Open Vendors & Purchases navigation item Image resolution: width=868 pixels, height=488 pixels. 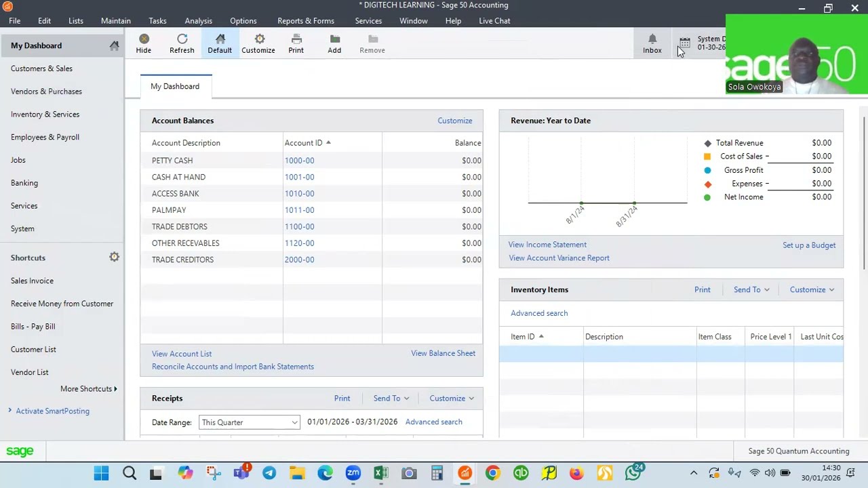[46, 91]
